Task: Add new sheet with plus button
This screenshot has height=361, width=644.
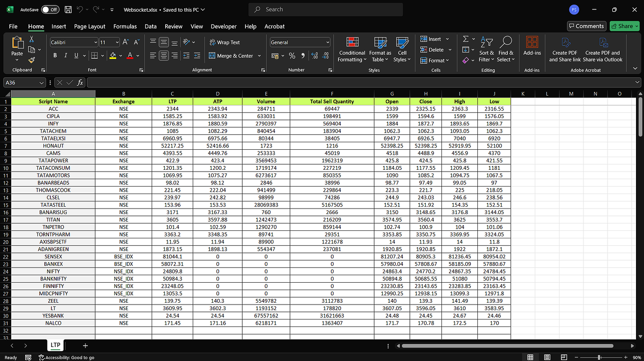Action: (x=85, y=346)
